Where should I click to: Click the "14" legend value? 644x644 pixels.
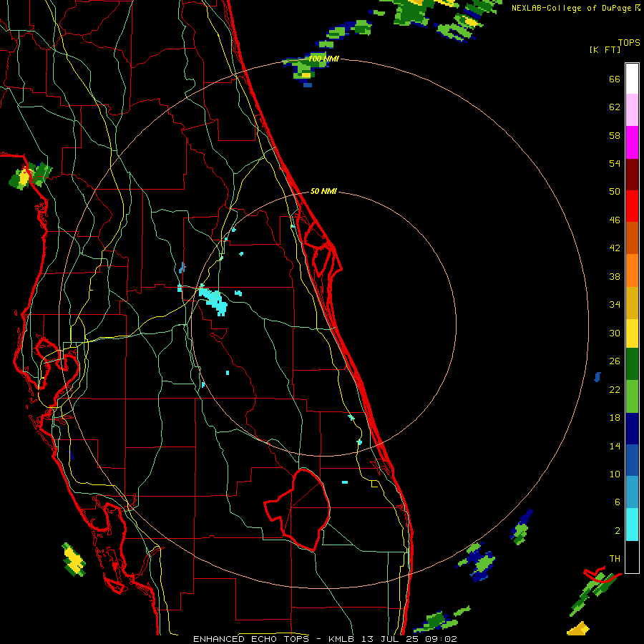615,446
